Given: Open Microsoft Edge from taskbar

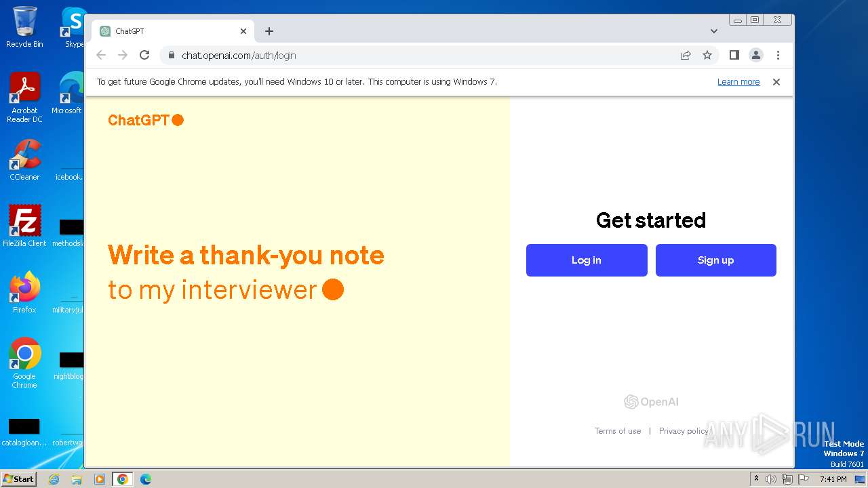Looking at the screenshot, I should tap(145, 479).
